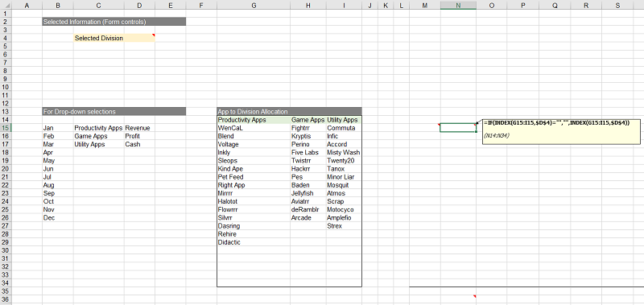This screenshot has width=644, height=305.
Task: Select the Misty Wash cell
Action: point(344,152)
